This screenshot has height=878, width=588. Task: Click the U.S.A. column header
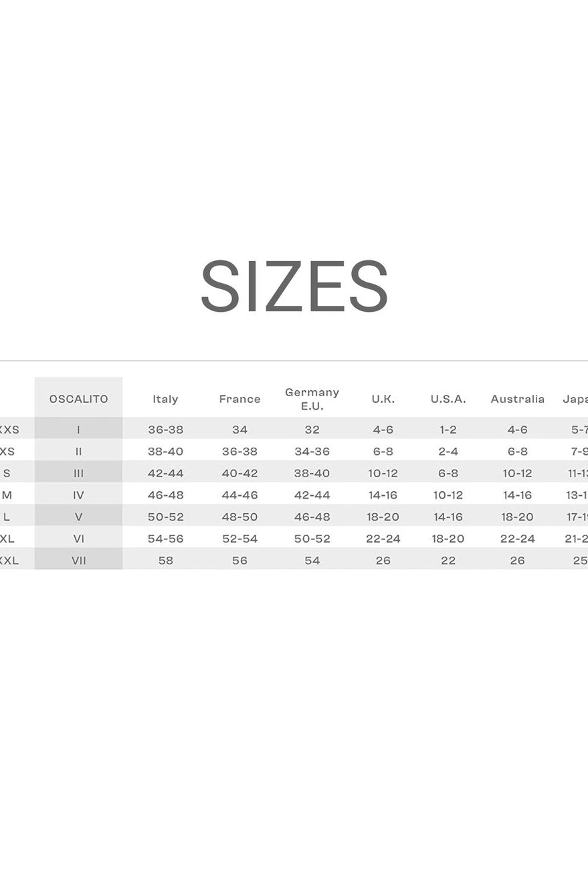[x=448, y=399]
